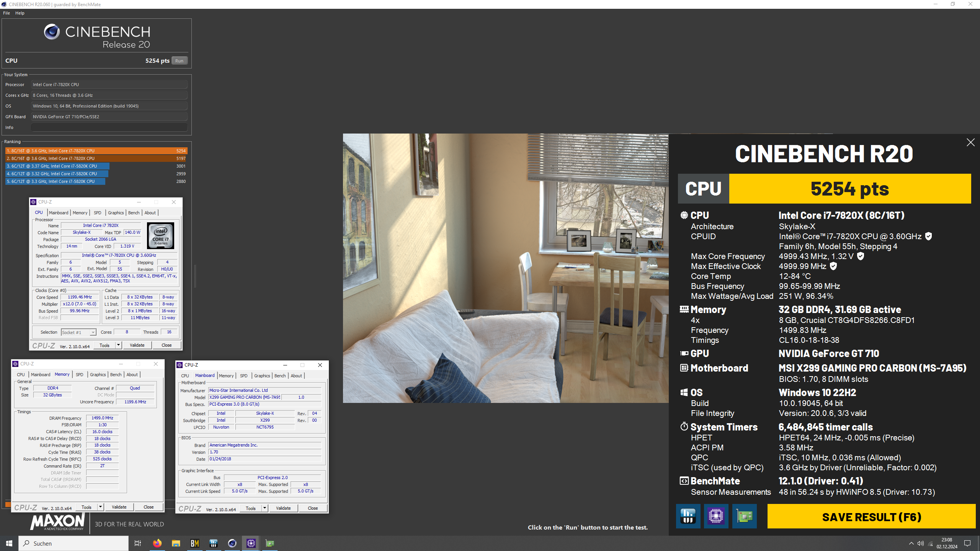
Task: Click Close in the CPU-Z Mainboard window
Action: tap(313, 508)
